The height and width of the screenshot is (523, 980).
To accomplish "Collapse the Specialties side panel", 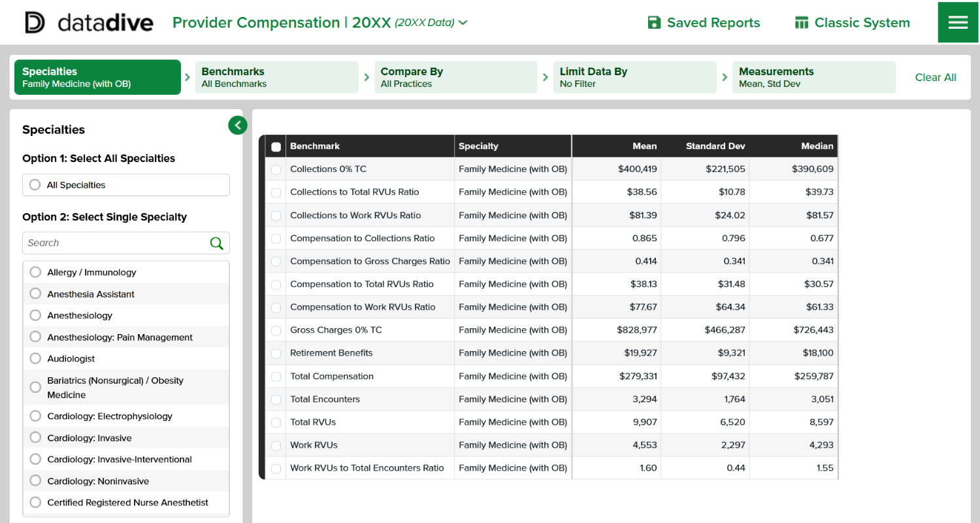I will coord(238,125).
